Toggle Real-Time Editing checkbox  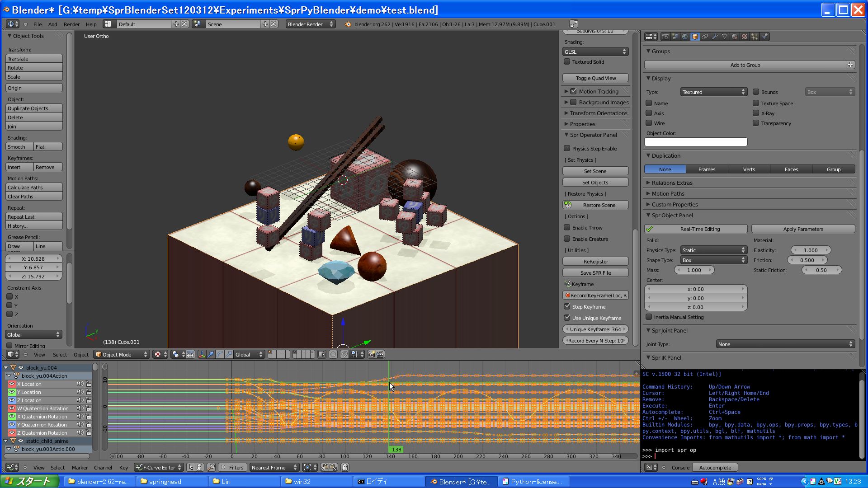tap(651, 229)
